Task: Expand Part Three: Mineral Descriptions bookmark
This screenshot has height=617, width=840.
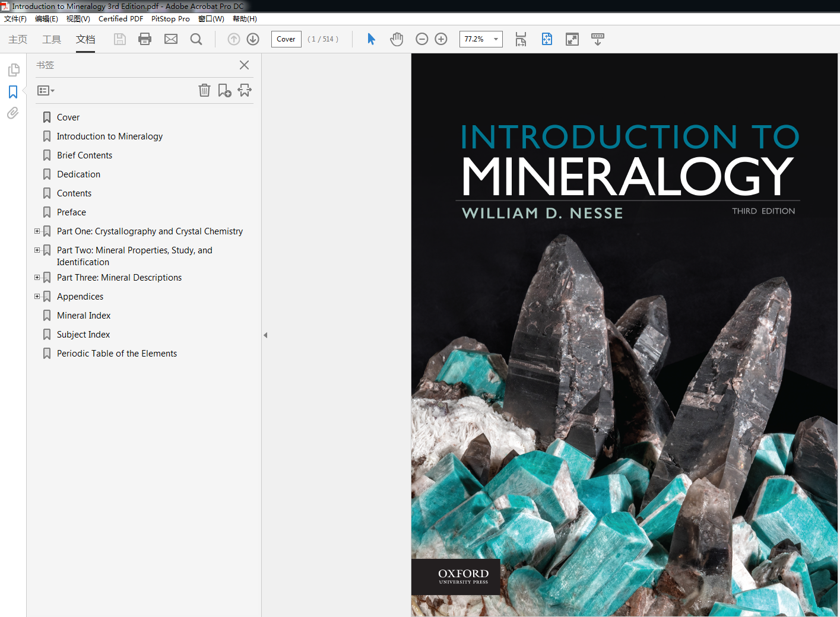Action: [37, 277]
